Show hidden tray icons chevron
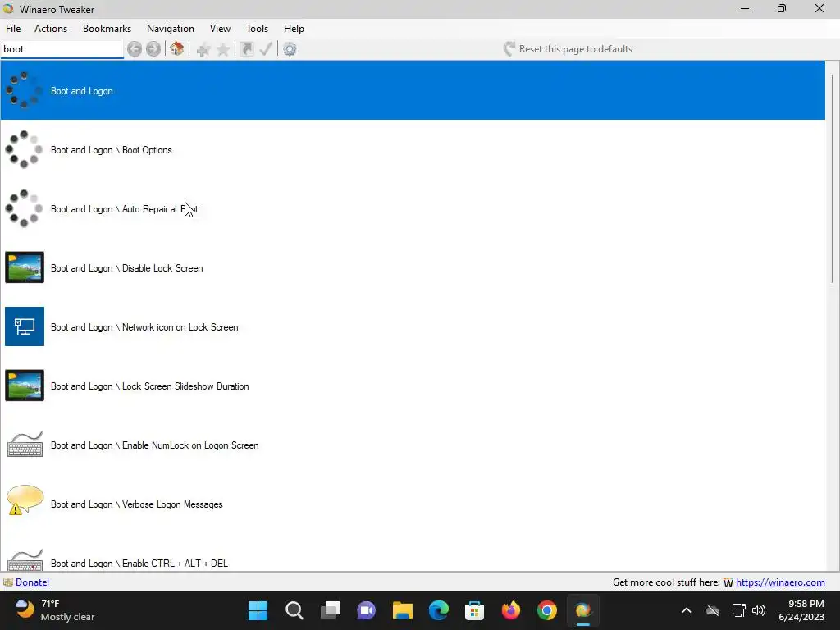The width and height of the screenshot is (840, 630). [687, 610]
